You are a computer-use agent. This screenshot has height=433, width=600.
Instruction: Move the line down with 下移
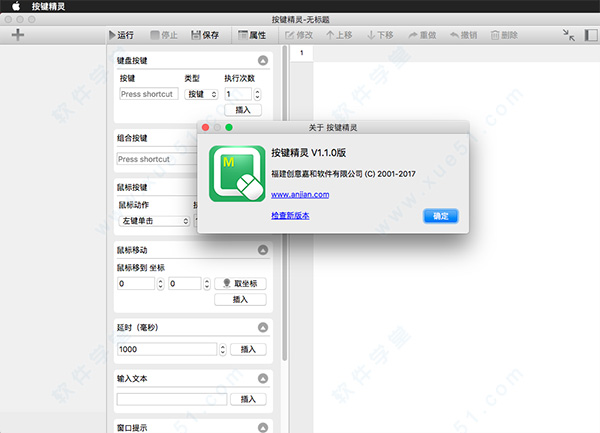tap(380, 35)
